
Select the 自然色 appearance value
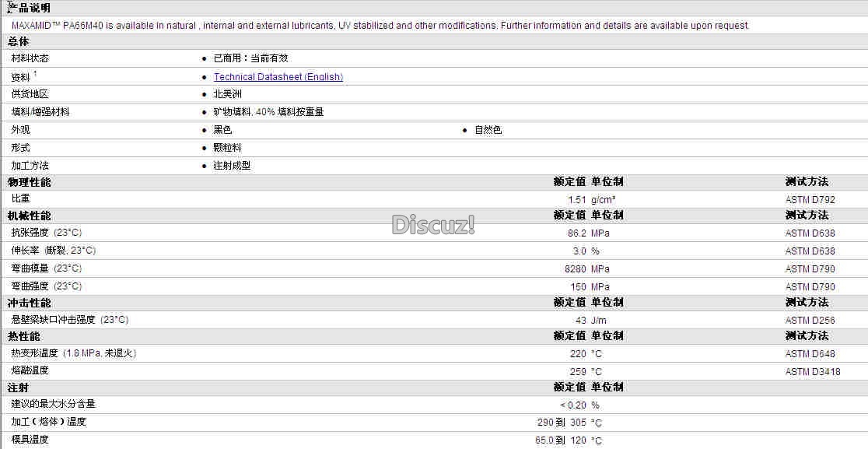488,130
